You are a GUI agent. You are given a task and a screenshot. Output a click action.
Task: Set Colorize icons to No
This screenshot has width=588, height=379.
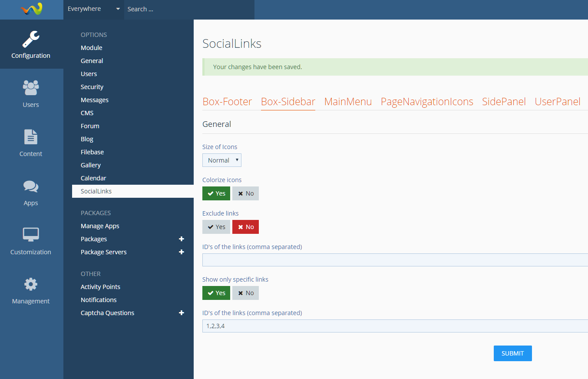(x=245, y=193)
